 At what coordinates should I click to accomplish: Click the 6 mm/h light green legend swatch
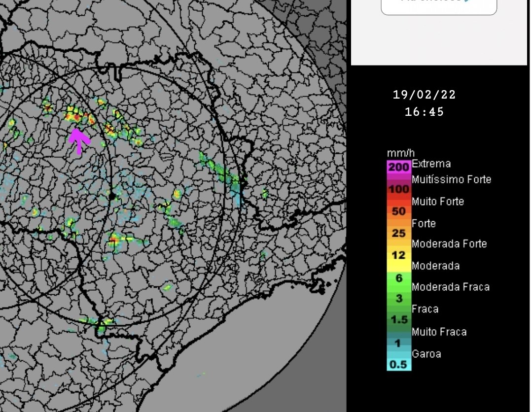[399, 278]
